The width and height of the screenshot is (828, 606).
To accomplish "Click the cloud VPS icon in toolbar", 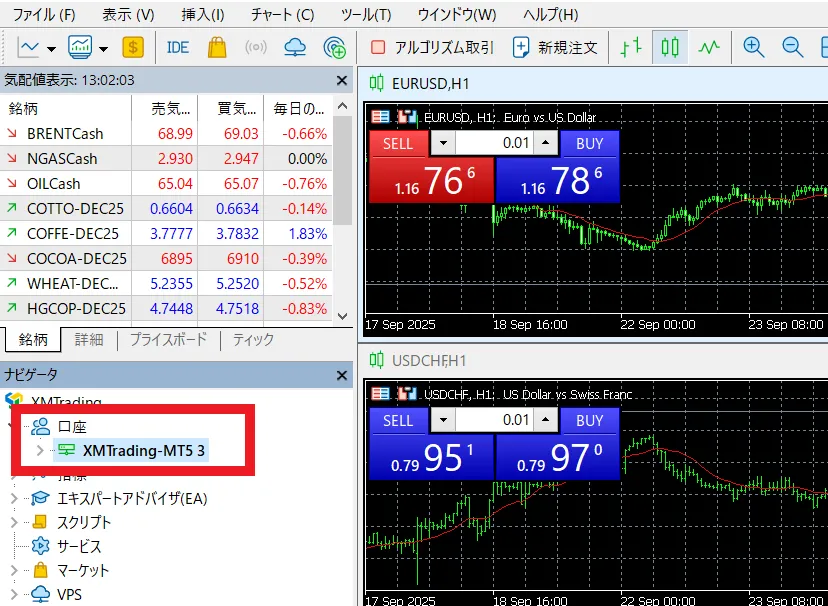I will pyautogui.click(x=295, y=47).
